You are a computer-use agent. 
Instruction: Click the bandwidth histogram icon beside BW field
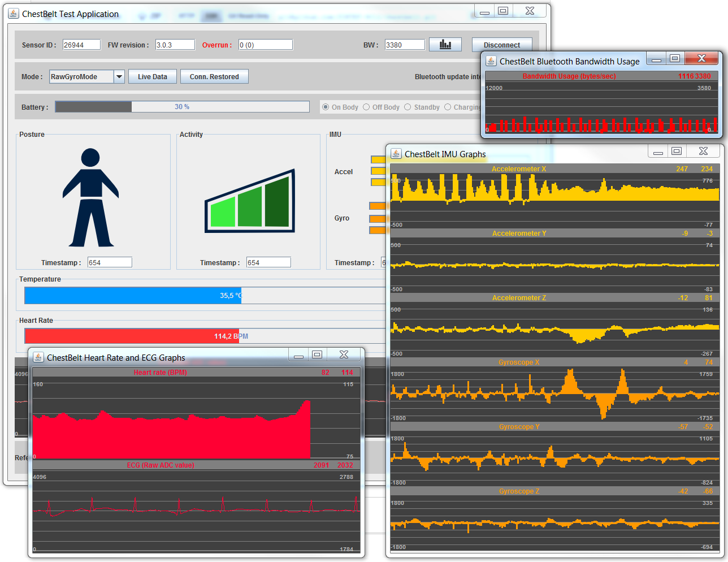(x=445, y=44)
